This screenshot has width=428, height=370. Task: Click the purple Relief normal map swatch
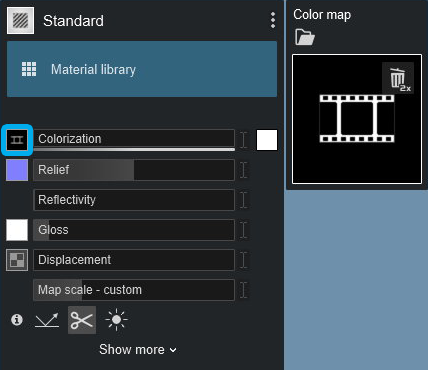point(17,170)
